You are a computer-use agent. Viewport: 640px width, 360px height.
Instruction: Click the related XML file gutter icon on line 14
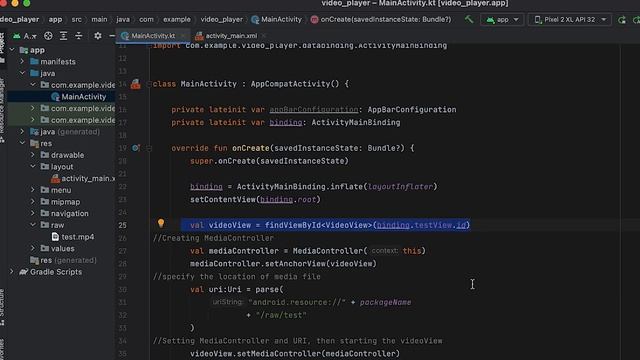[136, 84]
